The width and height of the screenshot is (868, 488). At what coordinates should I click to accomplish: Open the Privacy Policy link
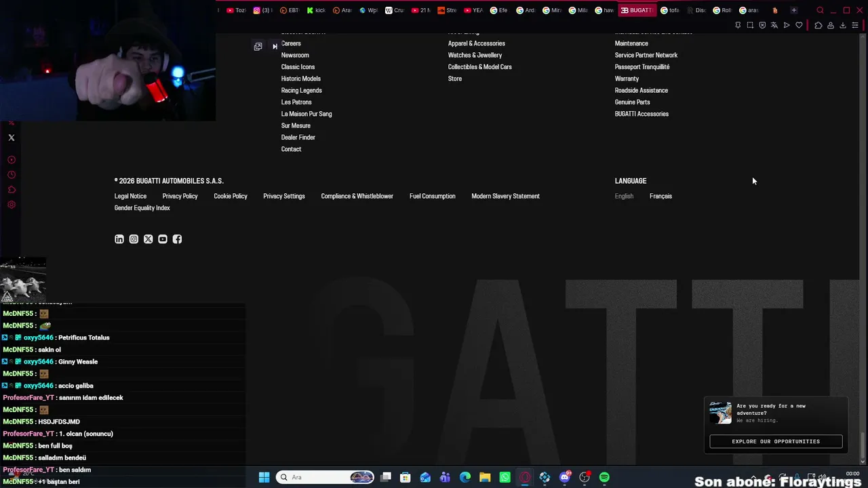click(x=180, y=197)
